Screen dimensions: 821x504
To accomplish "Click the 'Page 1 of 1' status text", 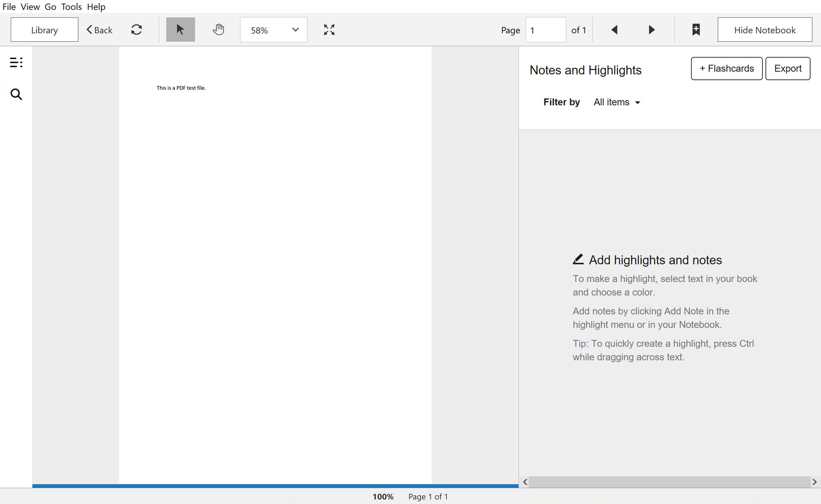I will click(428, 497).
